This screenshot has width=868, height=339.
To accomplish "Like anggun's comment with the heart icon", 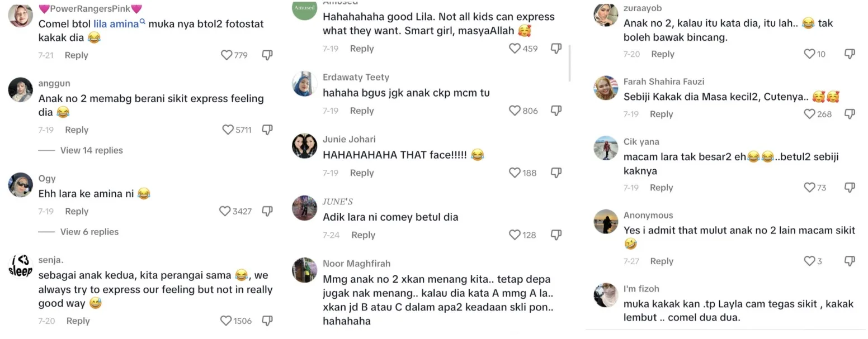I will coord(228,130).
